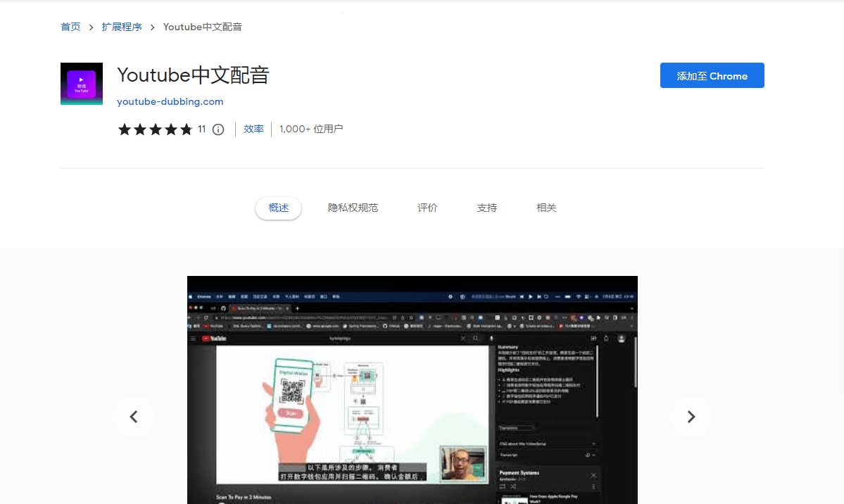View the 相关 tab
Image resolution: width=844 pixels, height=504 pixels.
546,208
